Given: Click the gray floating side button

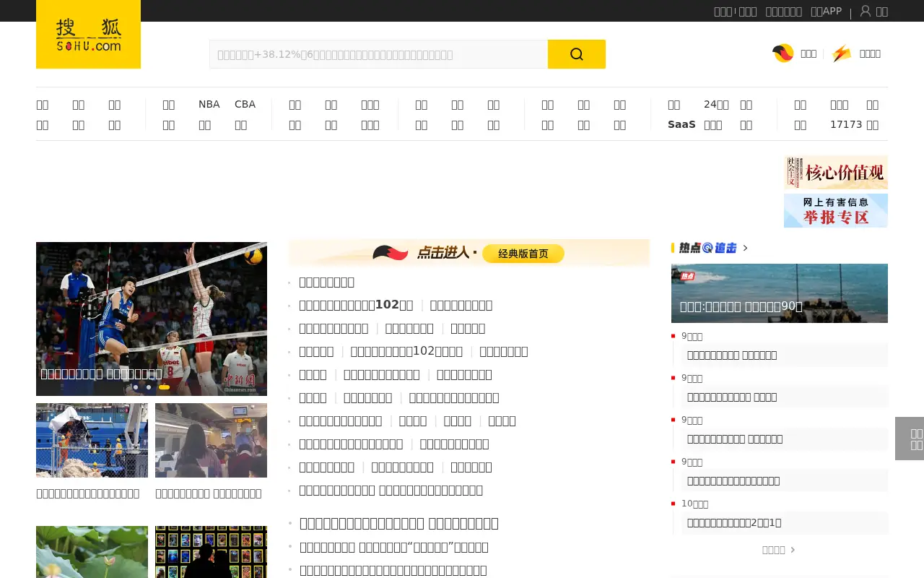Looking at the screenshot, I should point(910,439).
